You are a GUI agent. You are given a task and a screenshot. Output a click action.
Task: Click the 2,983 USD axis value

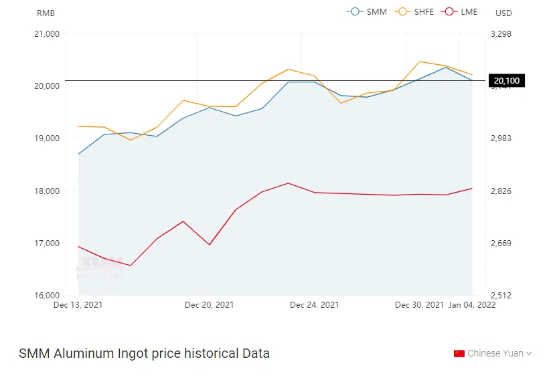(501, 138)
